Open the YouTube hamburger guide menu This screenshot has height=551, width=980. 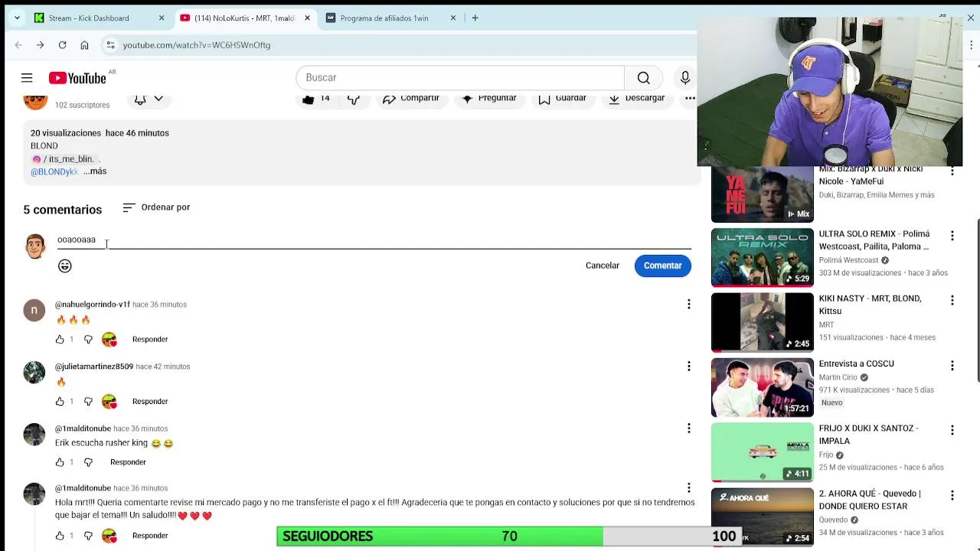(x=27, y=77)
